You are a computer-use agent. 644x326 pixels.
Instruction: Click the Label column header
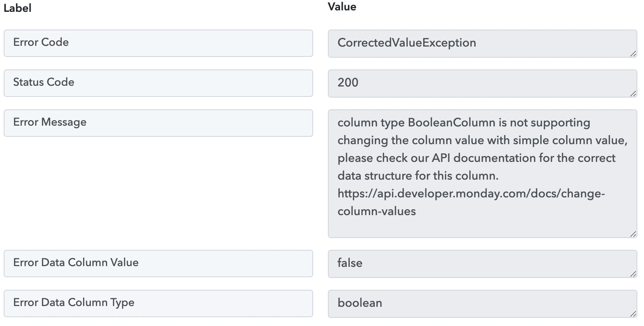click(17, 8)
